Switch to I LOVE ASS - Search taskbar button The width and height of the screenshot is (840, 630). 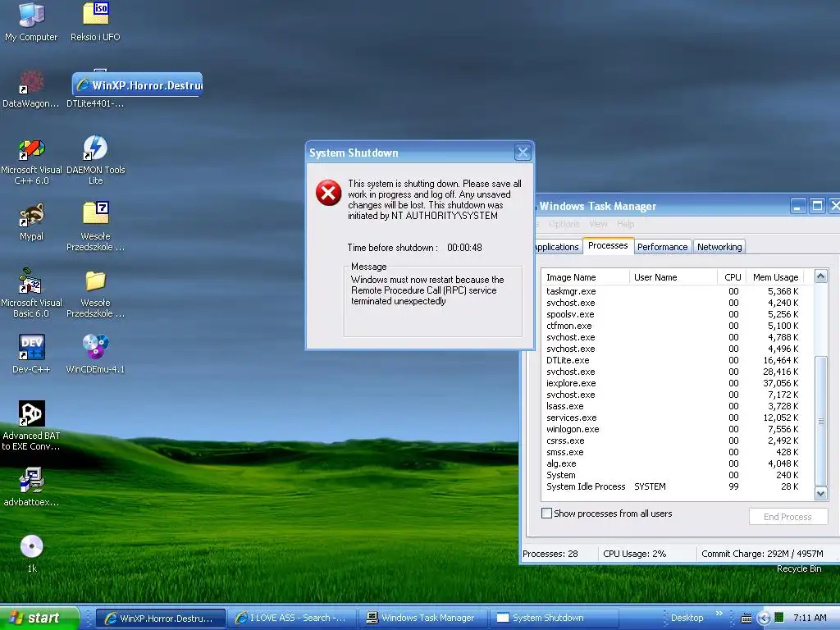click(292, 619)
